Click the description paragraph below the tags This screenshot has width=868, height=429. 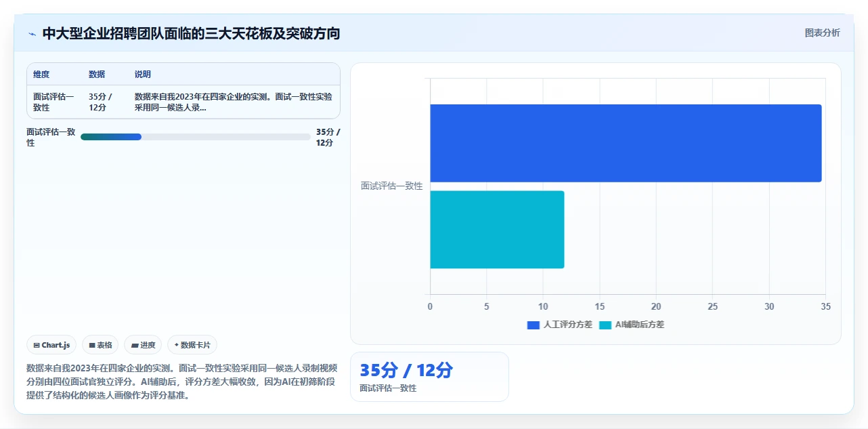click(181, 382)
